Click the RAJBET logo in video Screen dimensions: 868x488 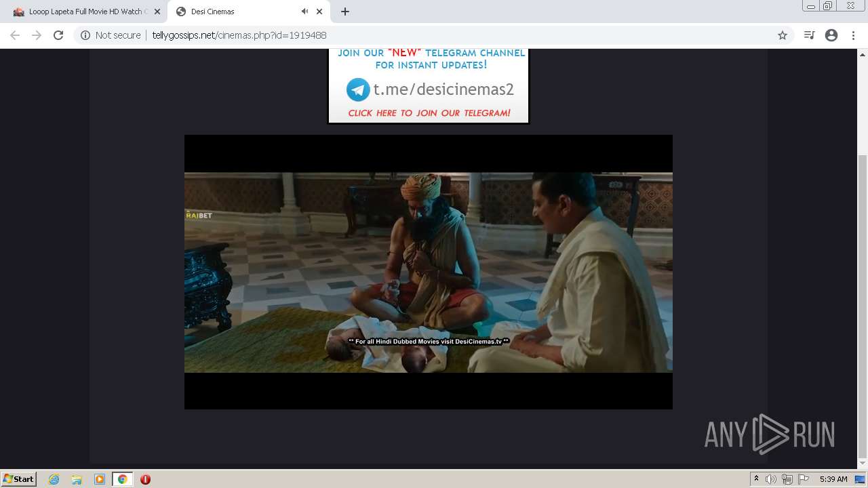coord(199,216)
